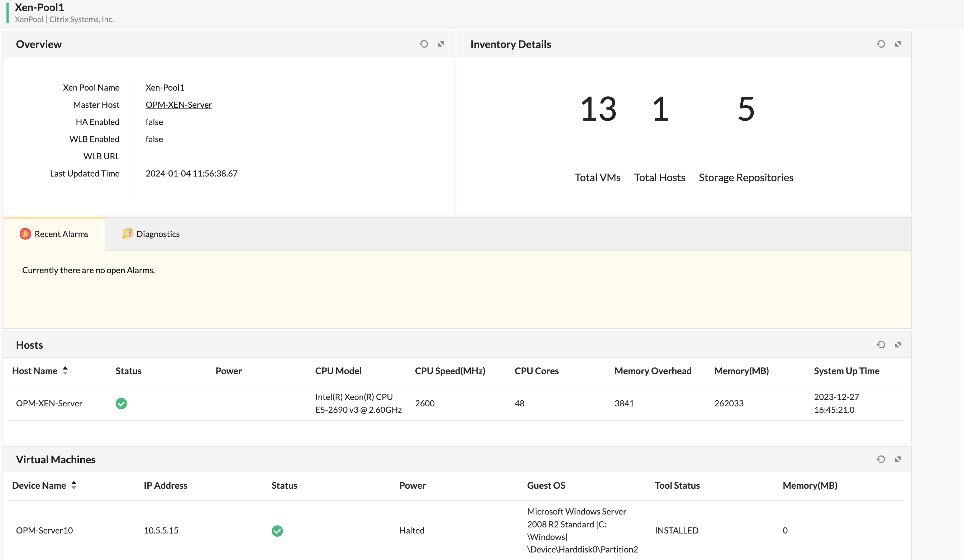Click the System Up Time column header
The width and height of the screenshot is (964, 560).
pos(846,371)
